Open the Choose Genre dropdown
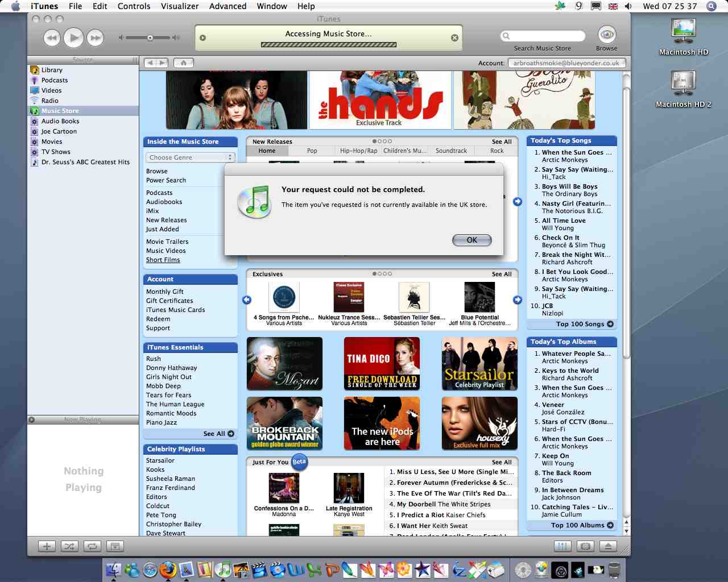The height and width of the screenshot is (582, 728). [x=191, y=157]
